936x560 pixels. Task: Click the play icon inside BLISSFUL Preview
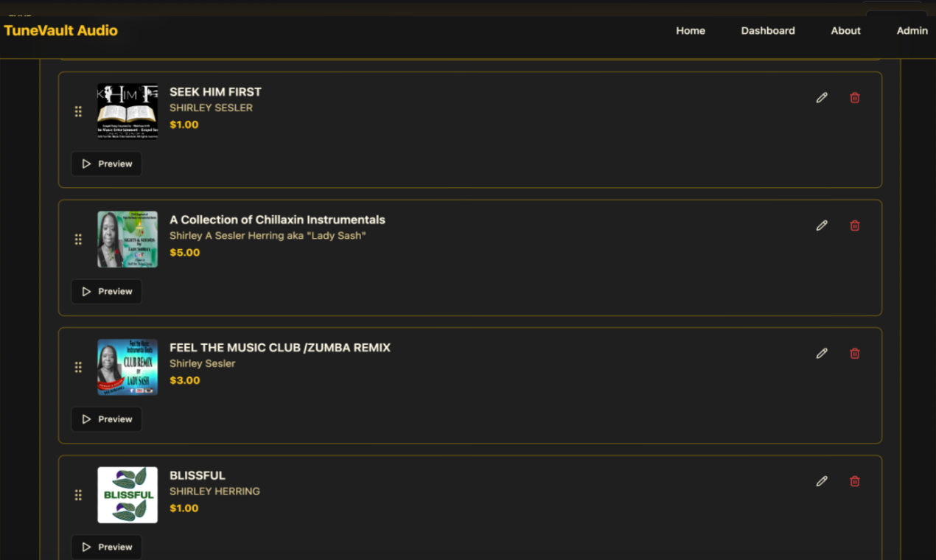86,547
